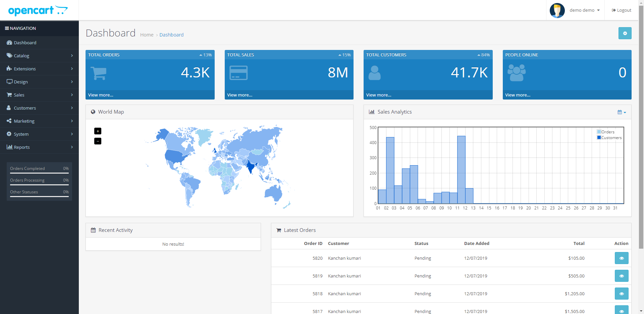Click the System chevron arrow
Screen dimensions: 644x314
(72, 134)
